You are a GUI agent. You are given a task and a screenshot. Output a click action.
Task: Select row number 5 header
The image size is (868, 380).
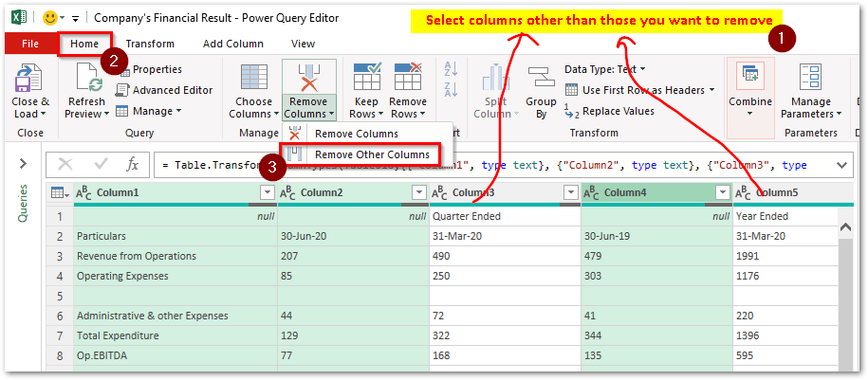click(60, 296)
